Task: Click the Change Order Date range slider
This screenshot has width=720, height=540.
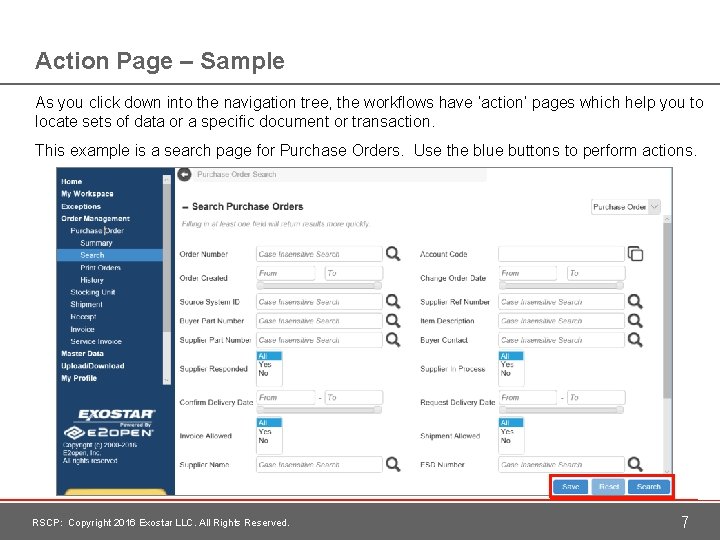Action: tap(562, 286)
